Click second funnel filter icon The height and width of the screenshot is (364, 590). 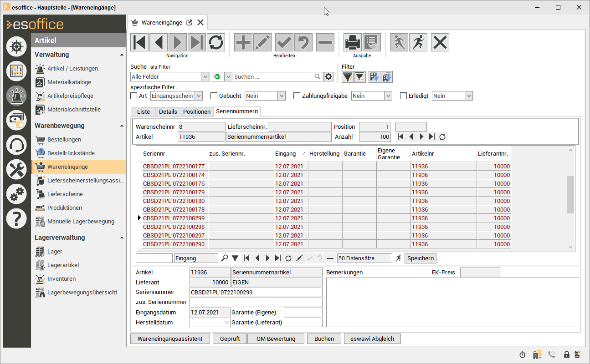coord(359,77)
